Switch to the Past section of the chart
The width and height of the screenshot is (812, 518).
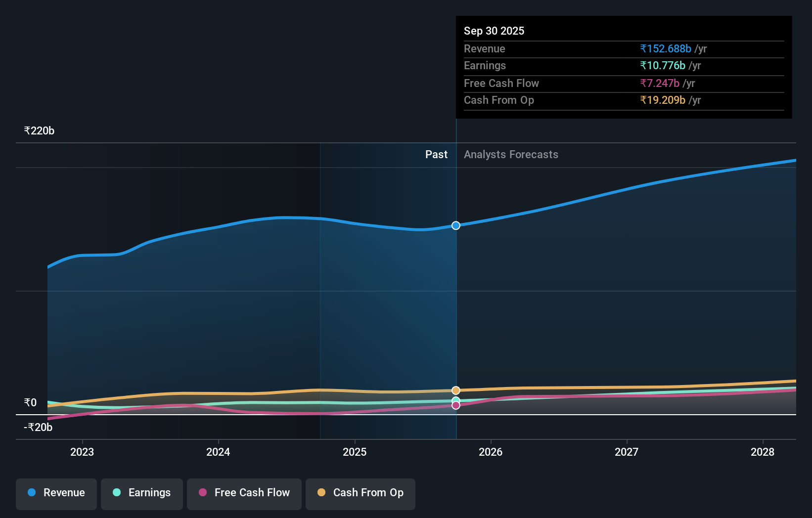click(436, 154)
